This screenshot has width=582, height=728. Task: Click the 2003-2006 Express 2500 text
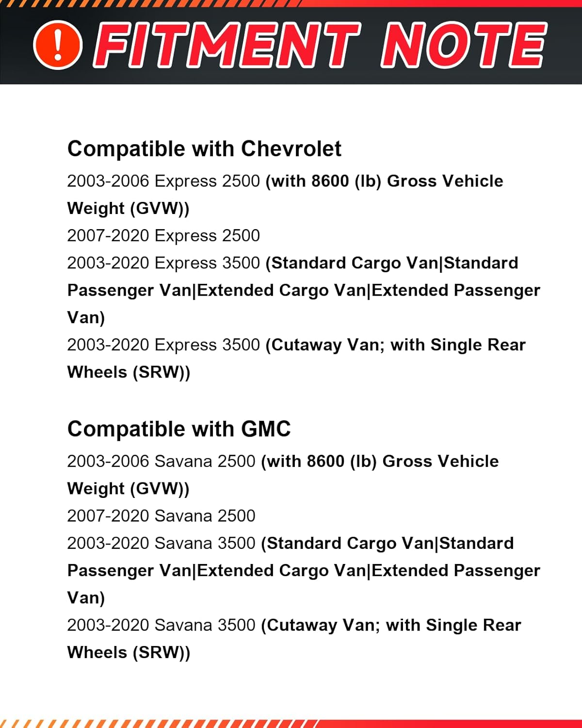[x=163, y=181]
